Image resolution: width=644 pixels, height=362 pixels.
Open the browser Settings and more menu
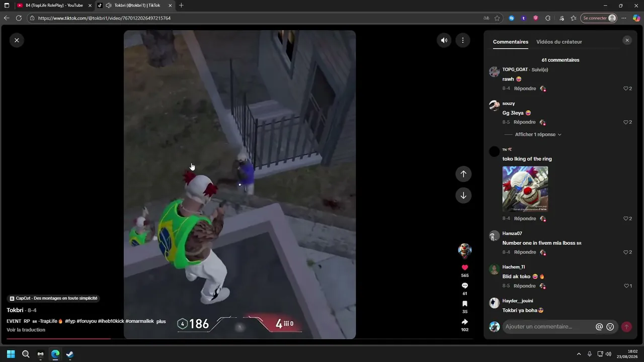point(624,18)
